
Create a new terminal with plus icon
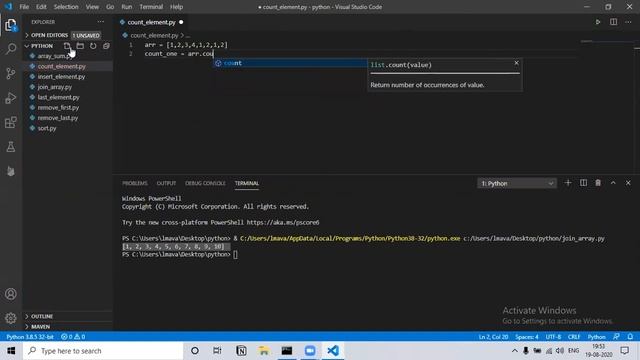(568, 183)
